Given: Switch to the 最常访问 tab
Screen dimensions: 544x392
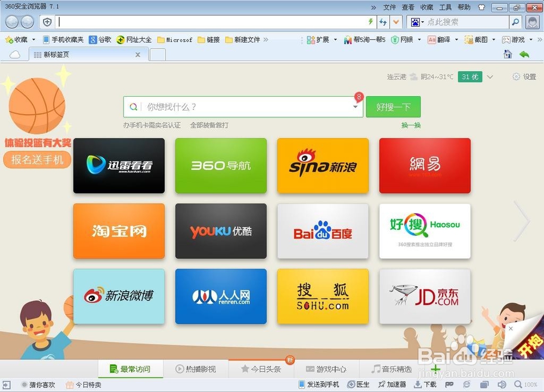Looking at the screenshot, I should point(131,369).
